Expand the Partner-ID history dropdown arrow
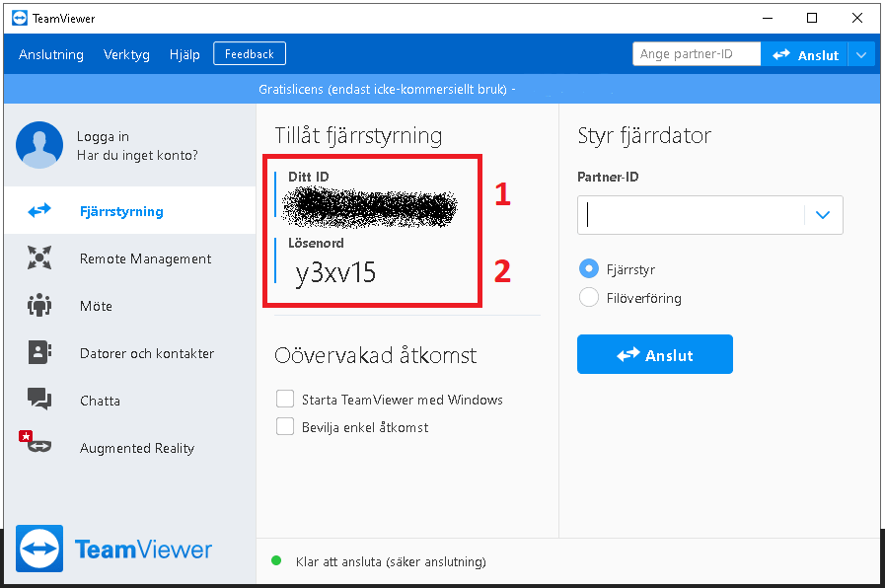This screenshot has height=588, width=885. 823,215
